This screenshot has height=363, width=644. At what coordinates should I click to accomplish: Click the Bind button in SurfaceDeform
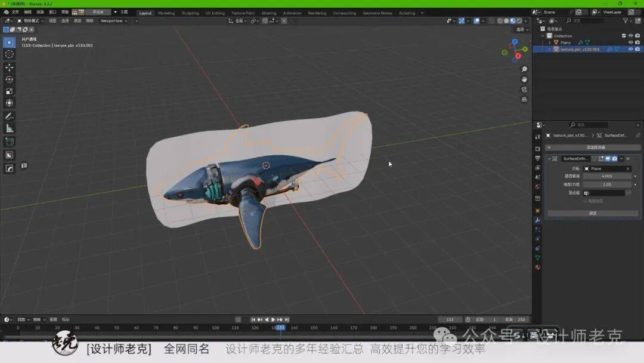[x=593, y=213]
